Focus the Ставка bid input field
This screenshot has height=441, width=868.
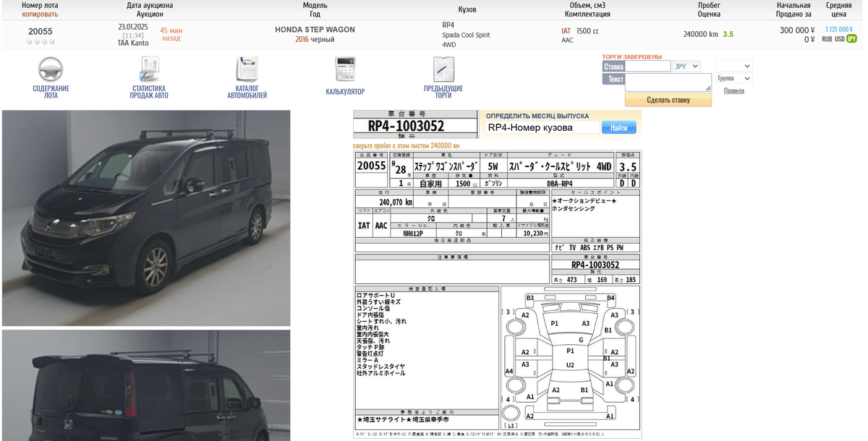[x=648, y=67]
